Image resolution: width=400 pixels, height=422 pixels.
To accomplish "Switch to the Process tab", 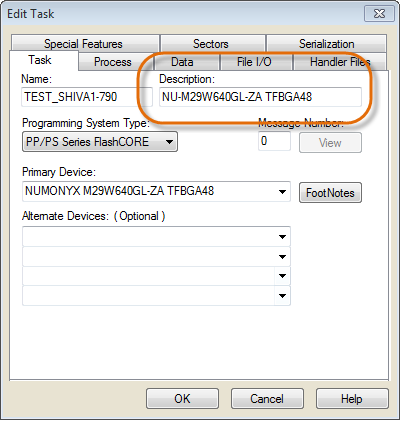I will coord(116,62).
